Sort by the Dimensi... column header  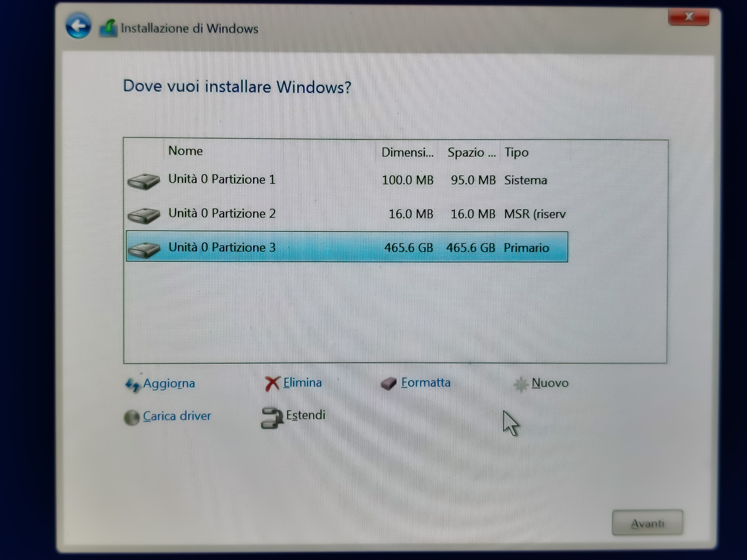(407, 152)
